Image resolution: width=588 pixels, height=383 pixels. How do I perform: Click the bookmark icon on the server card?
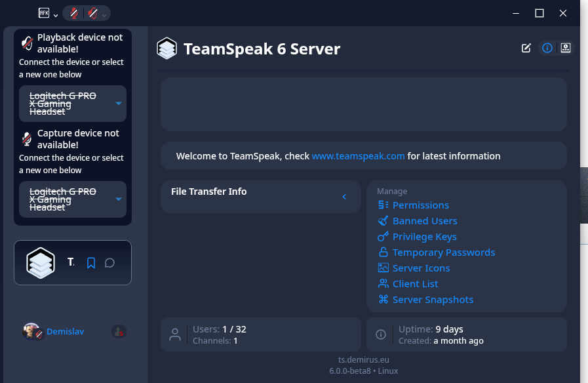90,262
